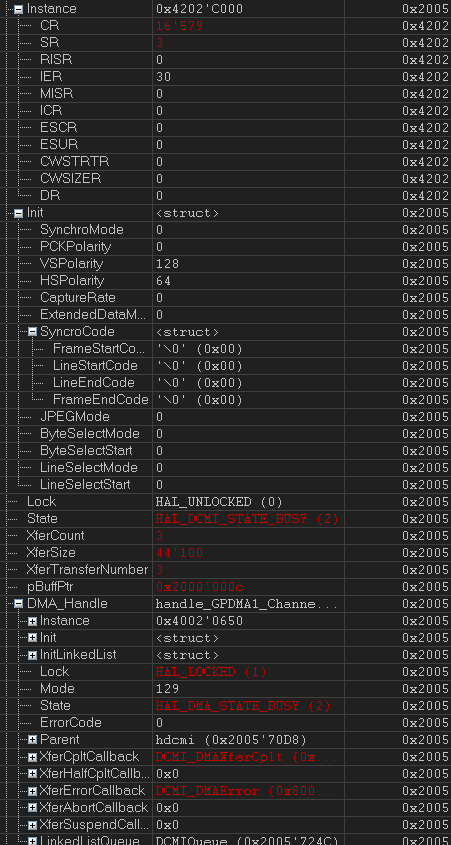Click the VSPolarity value 128

pyautogui.click(x=168, y=264)
